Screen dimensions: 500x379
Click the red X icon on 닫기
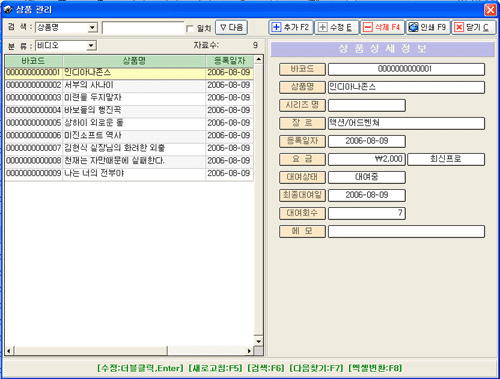point(459,27)
